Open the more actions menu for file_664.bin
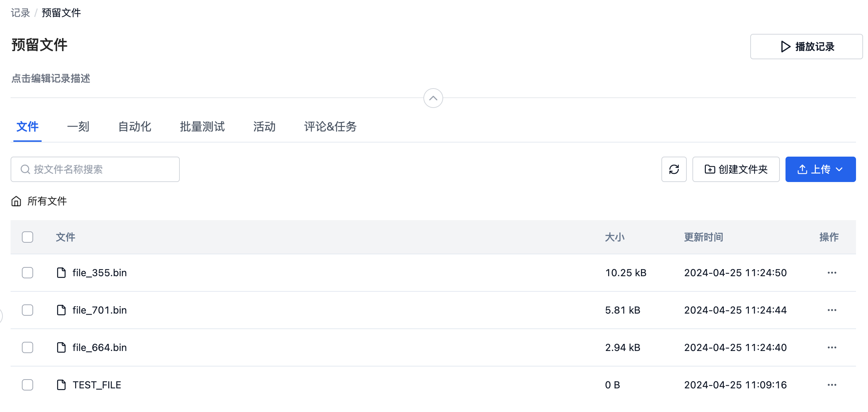 tap(832, 347)
